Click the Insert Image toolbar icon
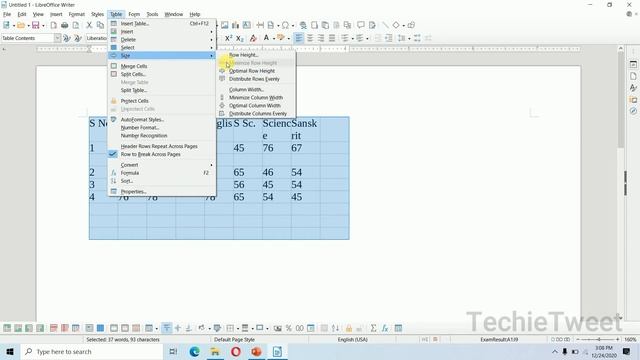The width and height of the screenshot is (640, 360). (224, 25)
